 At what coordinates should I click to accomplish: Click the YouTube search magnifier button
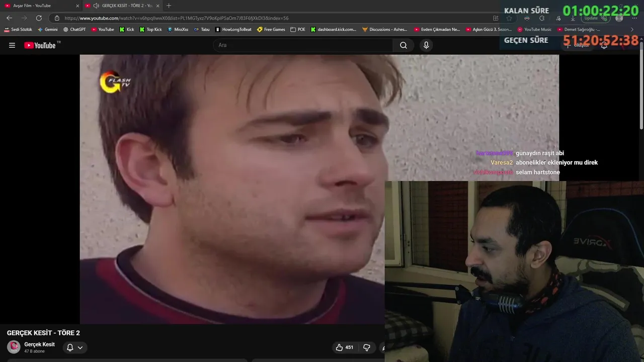pyautogui.click(x=404, y=45)
